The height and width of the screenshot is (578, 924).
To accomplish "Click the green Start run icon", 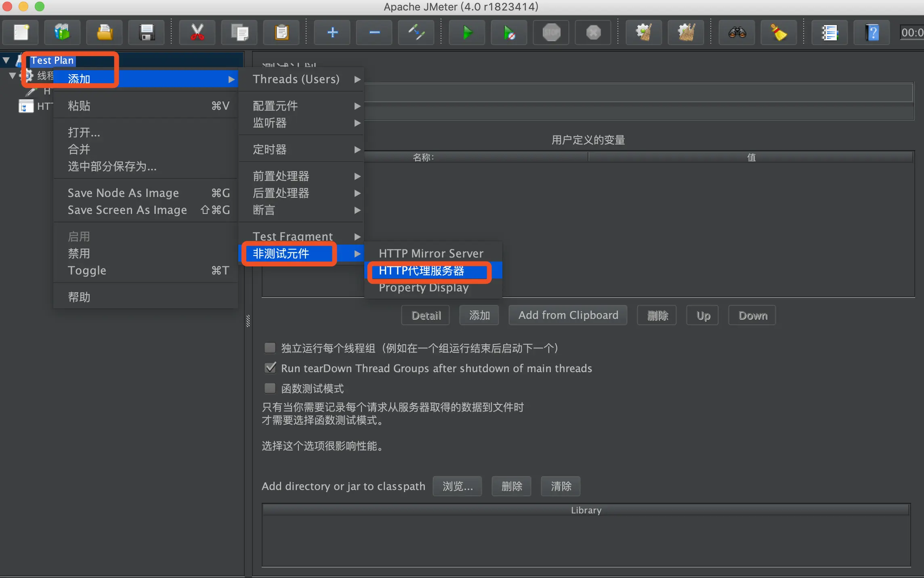I will click(x=467, y=32).
